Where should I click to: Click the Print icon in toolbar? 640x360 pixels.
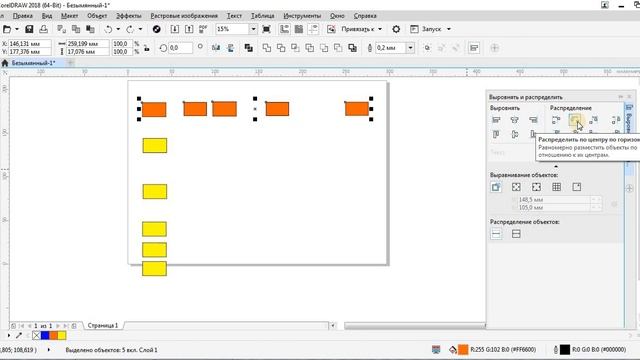pyautogui.click(x=43, y=29)
